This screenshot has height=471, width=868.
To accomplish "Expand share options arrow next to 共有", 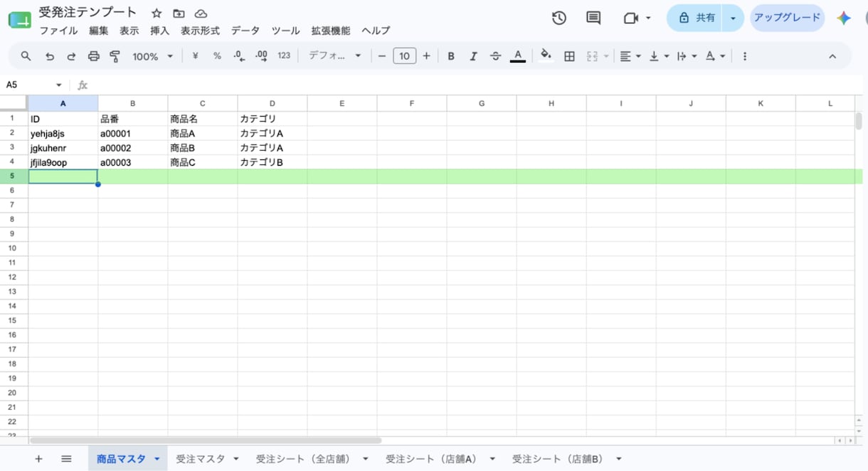I will [x=734, y=18].
